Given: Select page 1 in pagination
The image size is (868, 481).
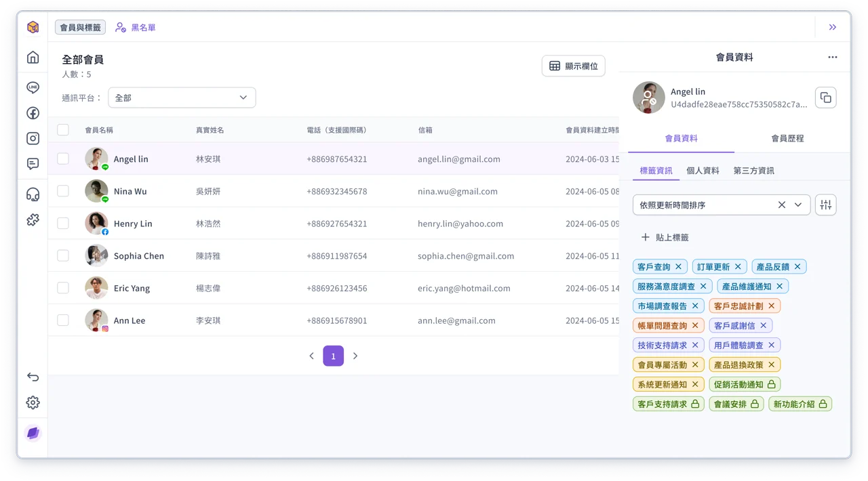Looking at the screenshot, I should (x=333, y=356).
